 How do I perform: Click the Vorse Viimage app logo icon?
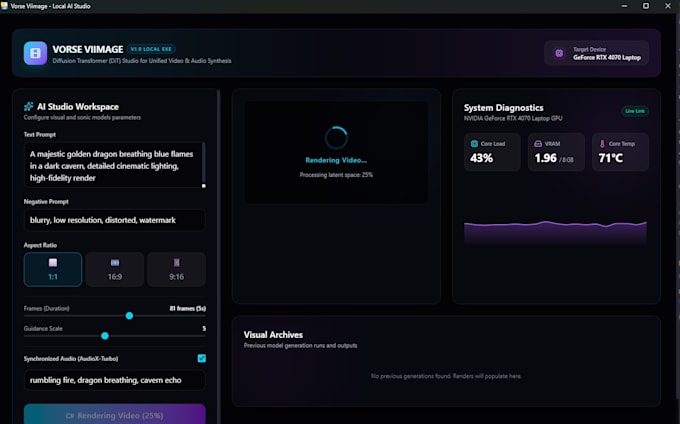pos(35,53)
